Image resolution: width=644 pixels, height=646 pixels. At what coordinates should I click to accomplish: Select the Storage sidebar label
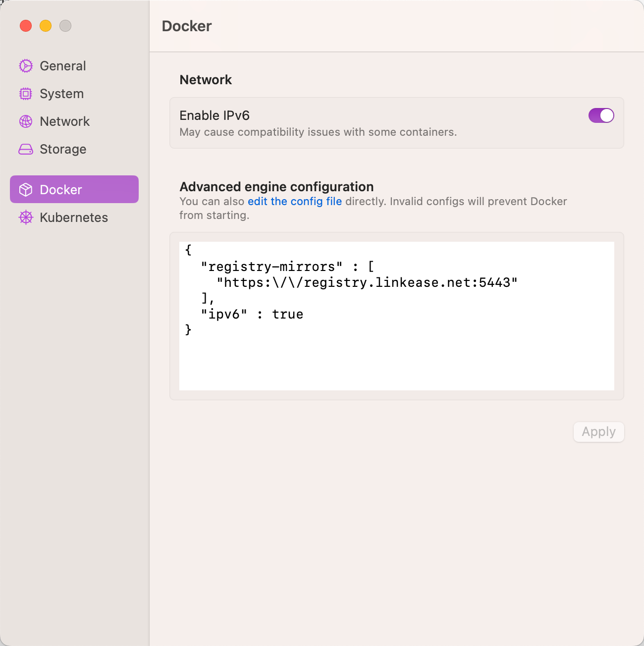(63, 149)
